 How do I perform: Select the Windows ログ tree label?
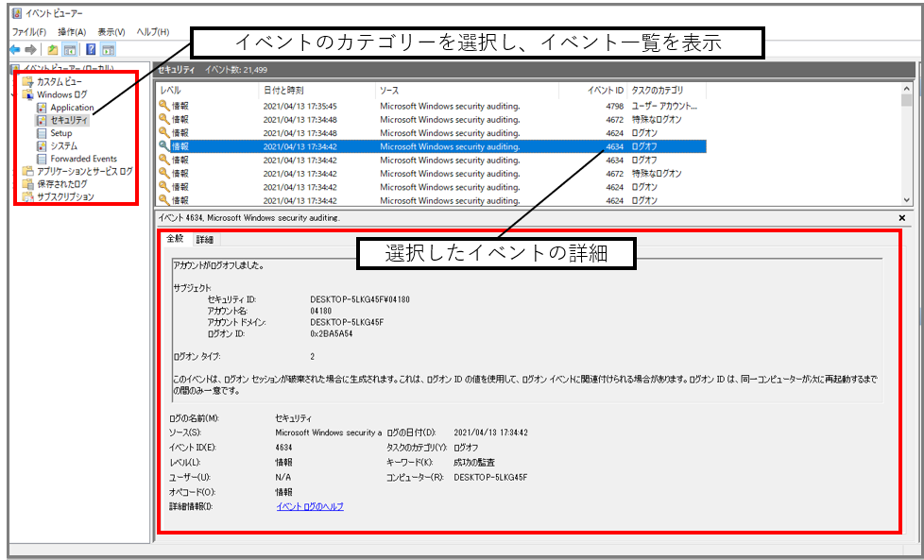point(61,94)
